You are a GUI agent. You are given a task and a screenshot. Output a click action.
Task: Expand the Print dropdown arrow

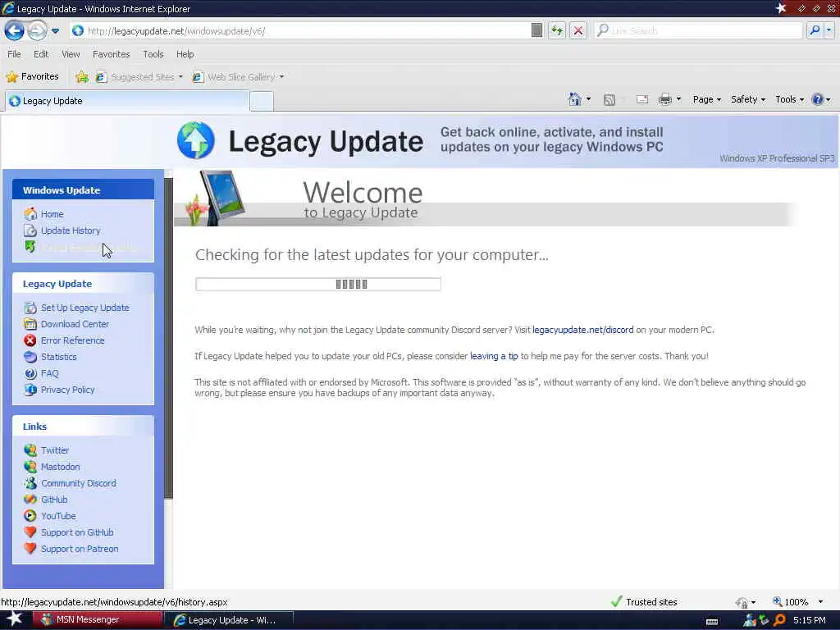(678, 99)
